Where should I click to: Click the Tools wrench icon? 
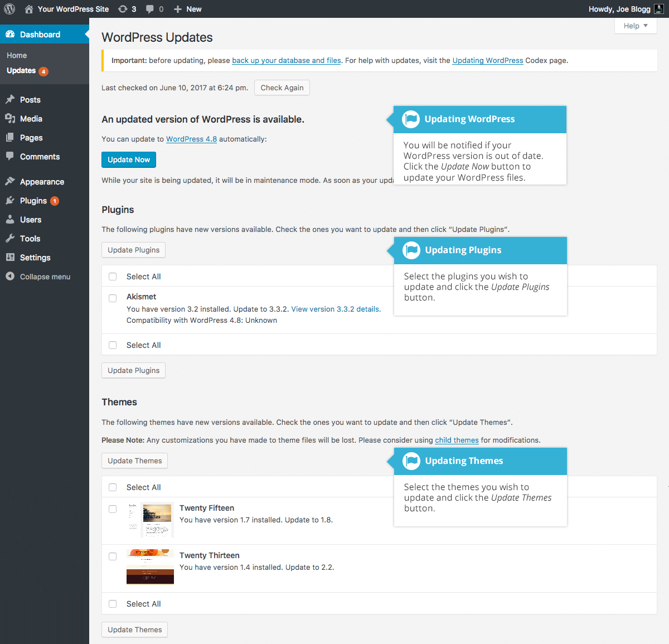click(10, 238)
